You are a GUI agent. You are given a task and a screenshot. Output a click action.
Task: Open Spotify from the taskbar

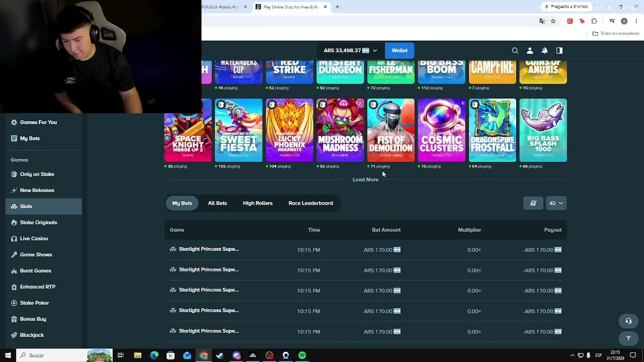pyautogui.click(x=302, y=355)
